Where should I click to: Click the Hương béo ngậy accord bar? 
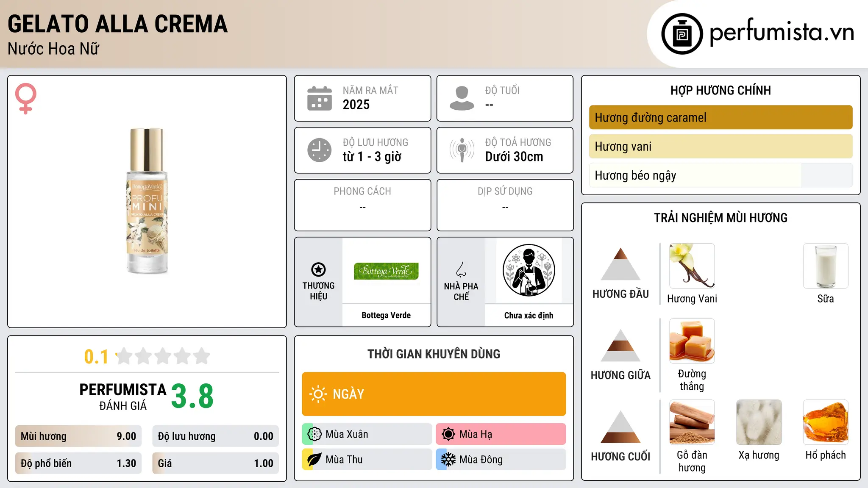[x=721, y=175]
